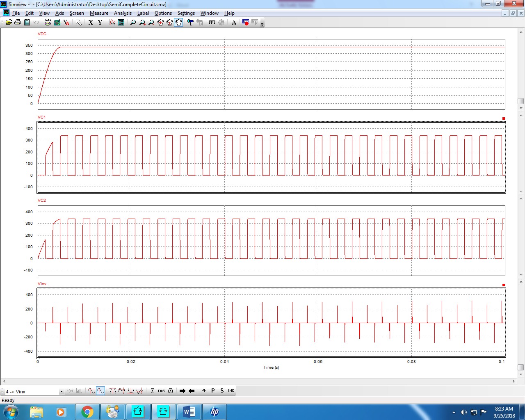The width and height of the screenshot is (525, 420).
Task: Click the average x-bar icon
Action: (152, 391)
